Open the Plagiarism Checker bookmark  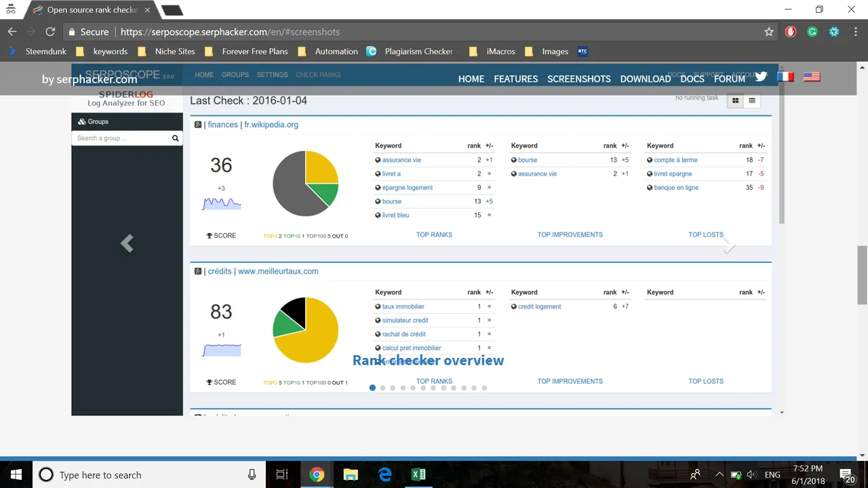(x=412, y=52)
